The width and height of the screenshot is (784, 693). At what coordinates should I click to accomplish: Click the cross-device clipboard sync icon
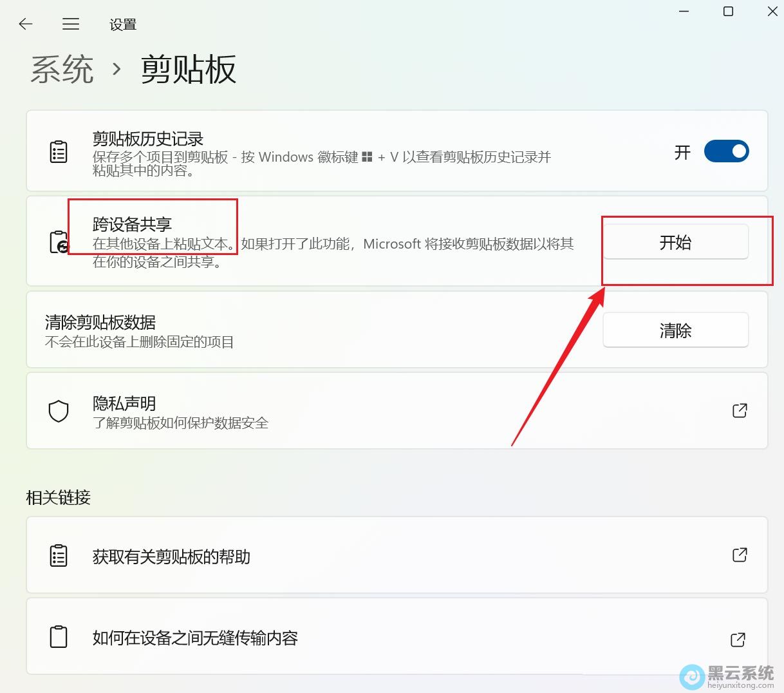point(59,242)
